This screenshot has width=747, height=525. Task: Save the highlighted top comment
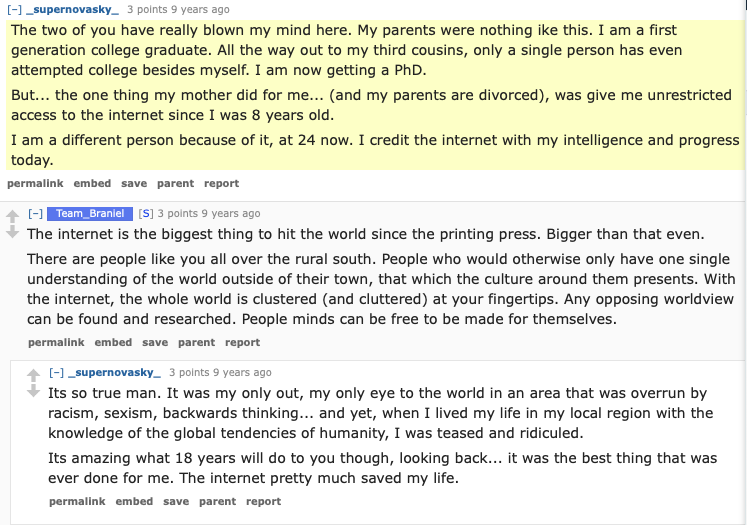click(134, 183)
